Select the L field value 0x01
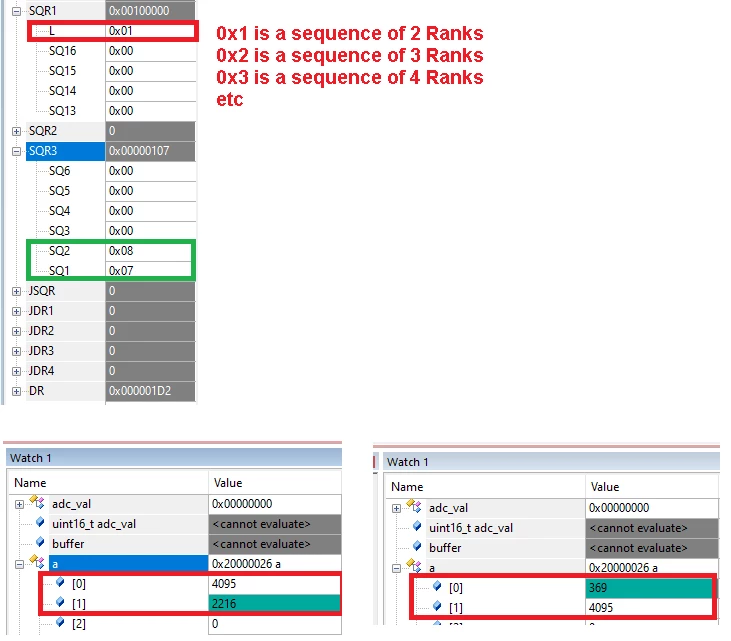The image size is (731, 641). point(150,31)
